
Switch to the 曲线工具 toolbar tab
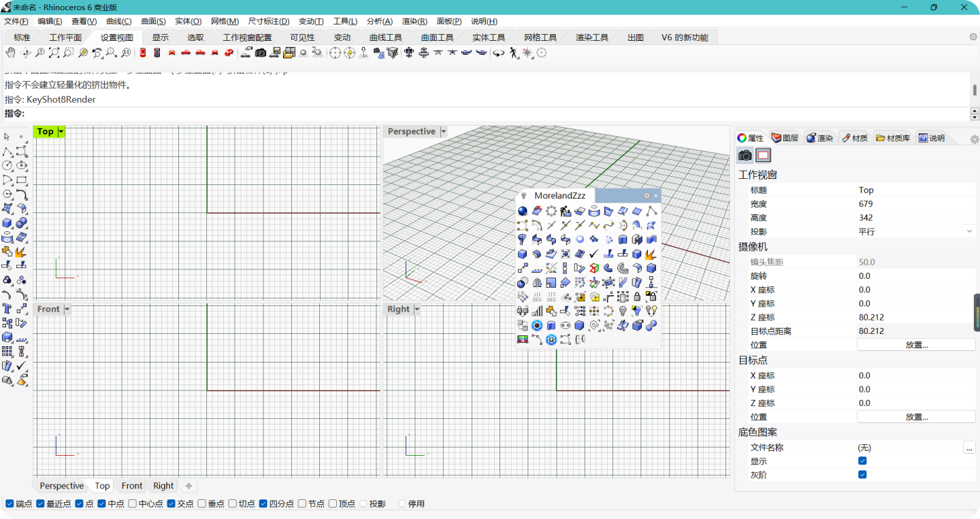pos(385,37)
